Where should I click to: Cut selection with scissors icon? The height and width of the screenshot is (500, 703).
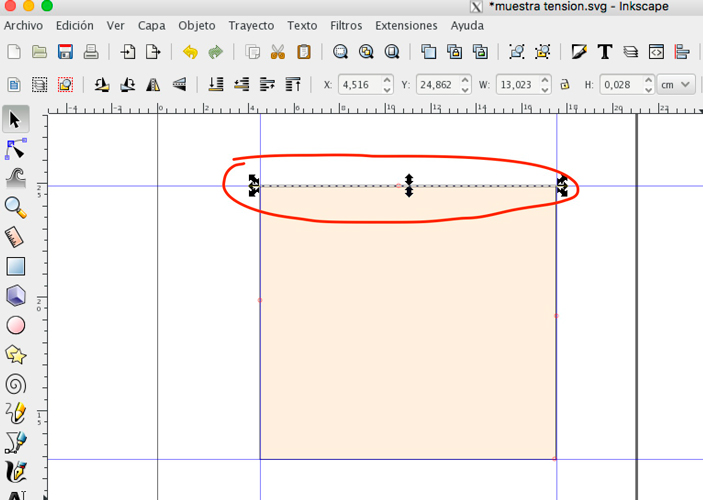coord(278,52)
